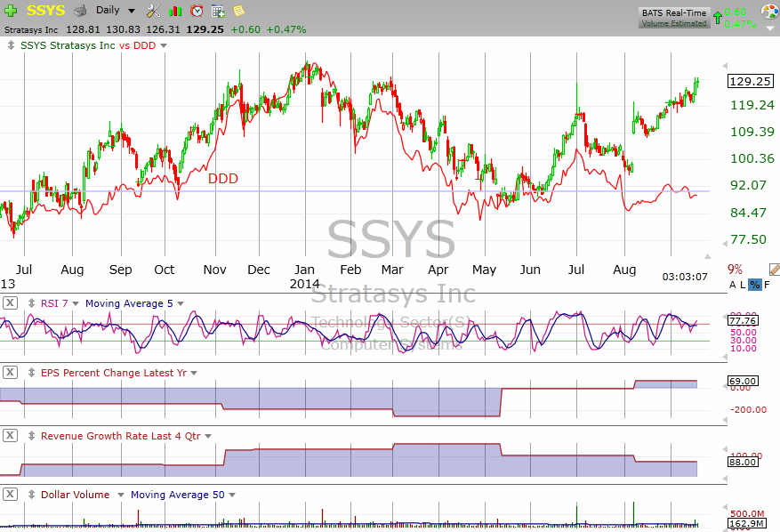Click the color palette icon
Image resolution: width=780 pixels, height=532 pixels.
pos(770,12)
